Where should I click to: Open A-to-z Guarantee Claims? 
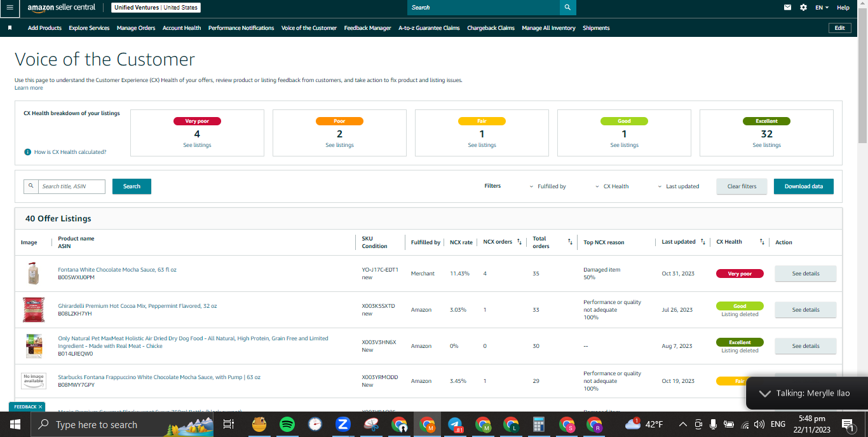(429, 28)
